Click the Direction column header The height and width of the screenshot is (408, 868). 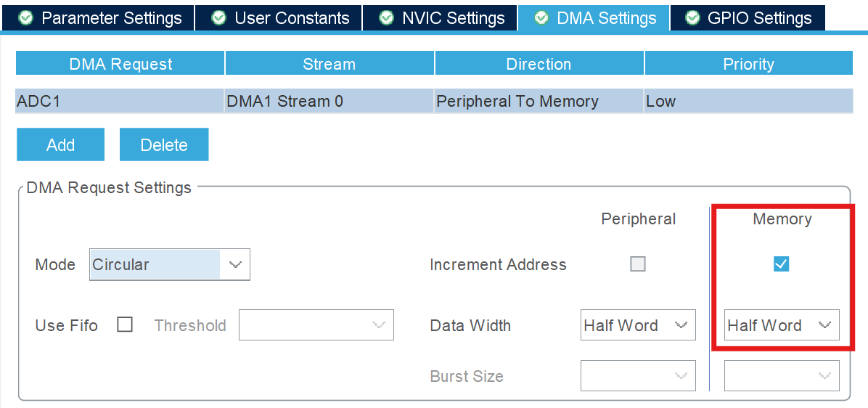pos(539,63)
